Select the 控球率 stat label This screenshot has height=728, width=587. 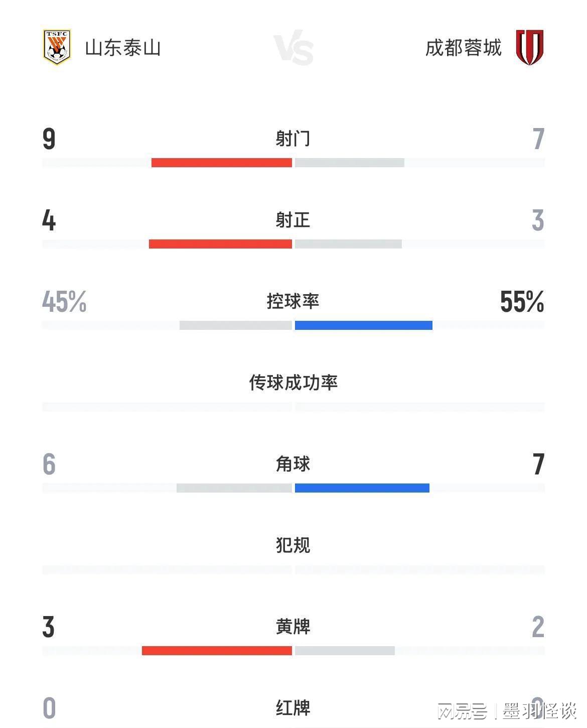(293, 301)
